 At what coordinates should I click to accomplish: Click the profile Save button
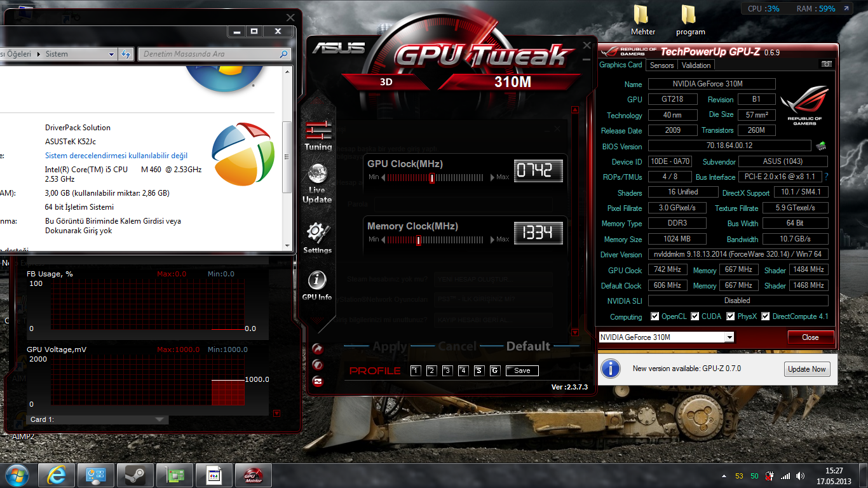click(522, 370)
